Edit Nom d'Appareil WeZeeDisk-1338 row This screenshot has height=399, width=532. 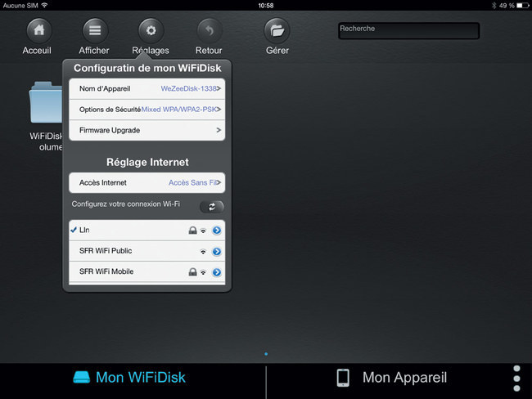147,89
